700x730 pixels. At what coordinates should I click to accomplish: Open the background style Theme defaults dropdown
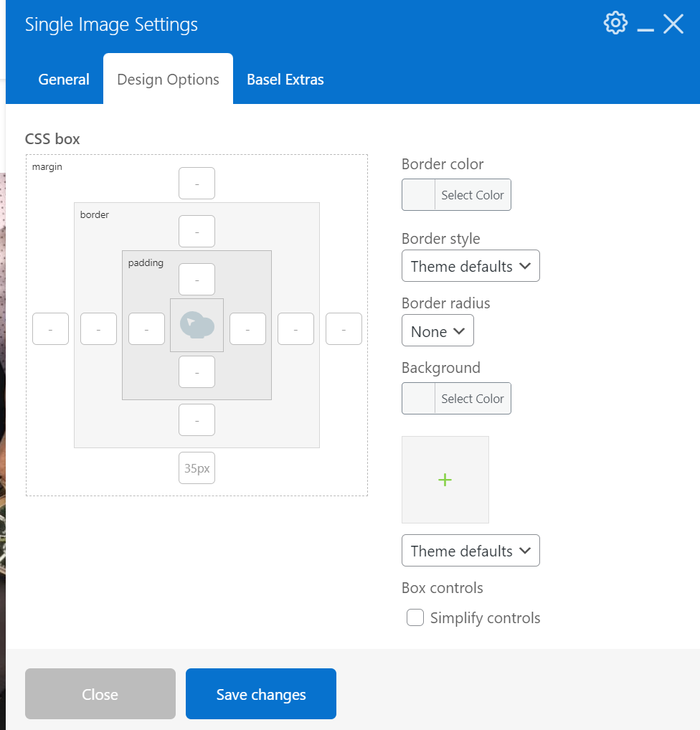point(470,551)
